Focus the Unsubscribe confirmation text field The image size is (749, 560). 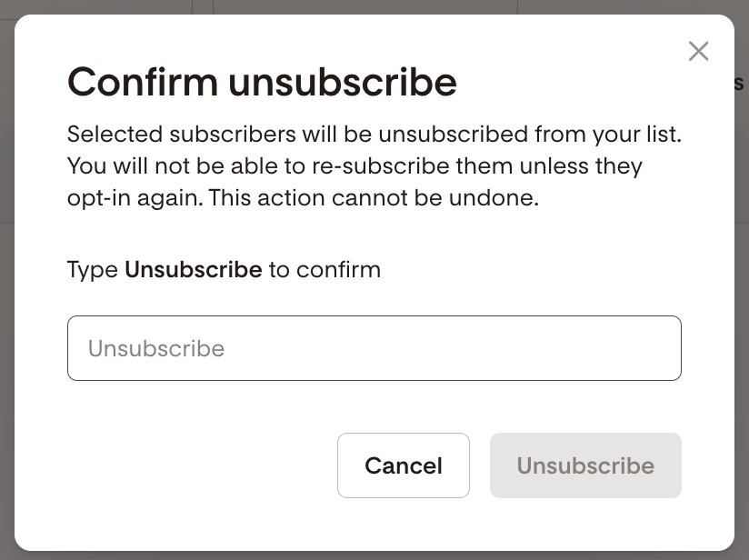coord(374,348)
